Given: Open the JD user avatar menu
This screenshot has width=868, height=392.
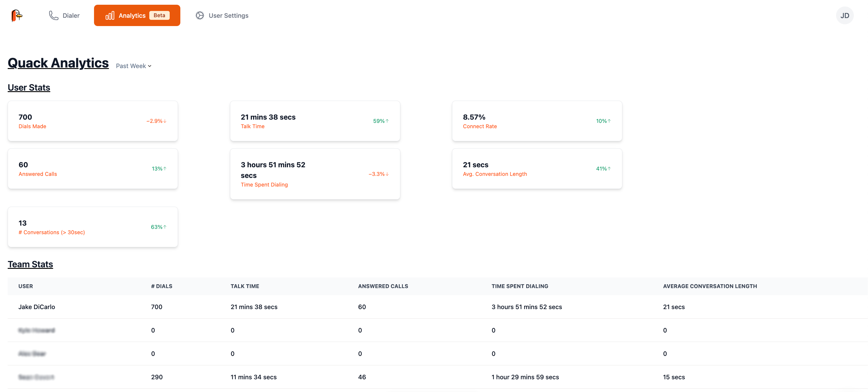Looking at the screenshot, I should (x=844, y=15).
